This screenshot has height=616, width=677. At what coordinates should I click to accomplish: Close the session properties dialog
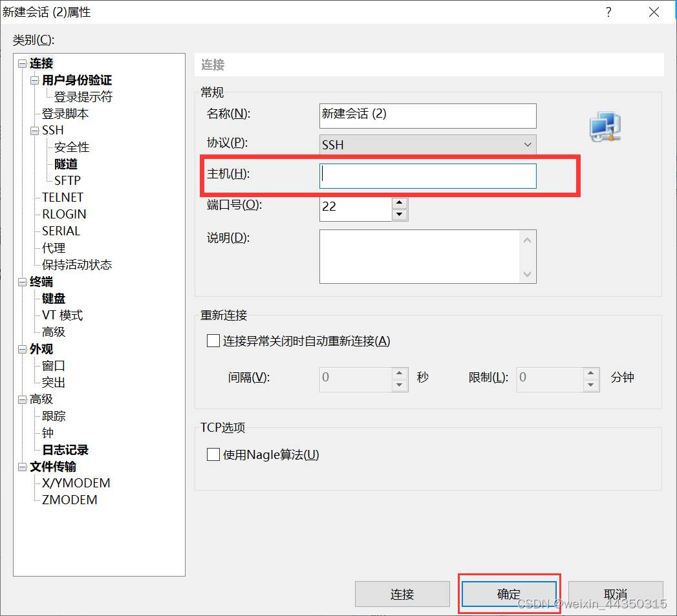point(654,12)
